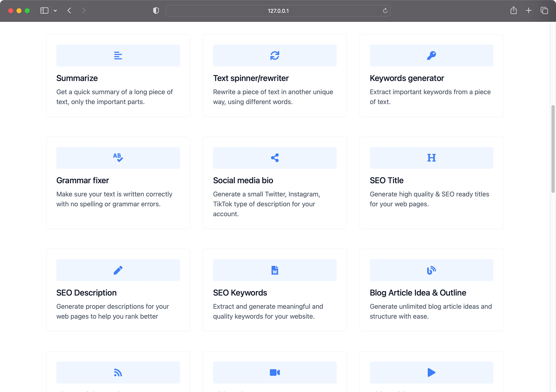Click the Blog Article Idea blog icon
Viewport: 556px width, 392px height.
pos(431,270)
